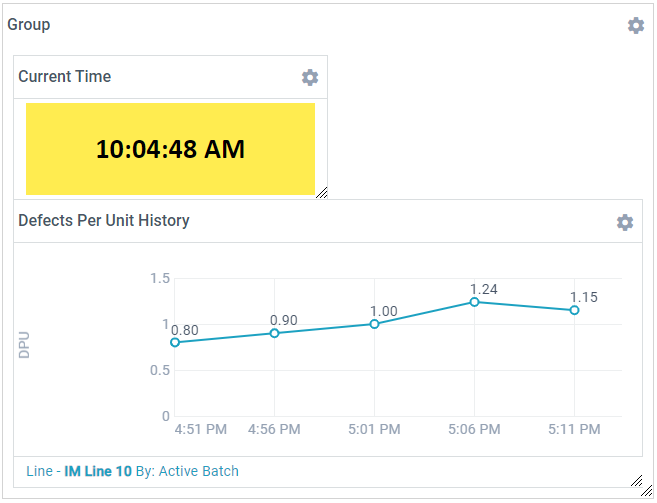Click the 5:06 PM x-axis label
Screen dimensions: 657x503
(475, 429)
